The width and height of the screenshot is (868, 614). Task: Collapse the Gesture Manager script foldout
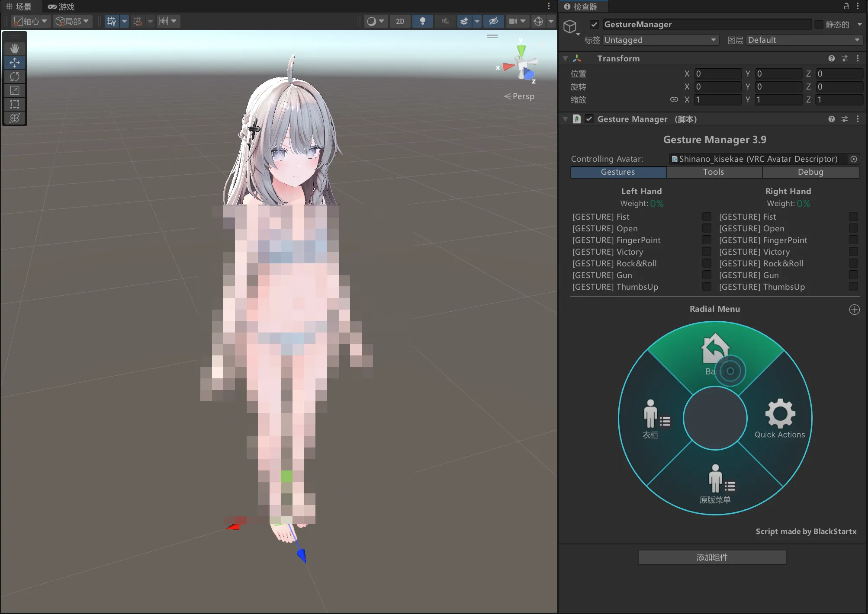565,119
